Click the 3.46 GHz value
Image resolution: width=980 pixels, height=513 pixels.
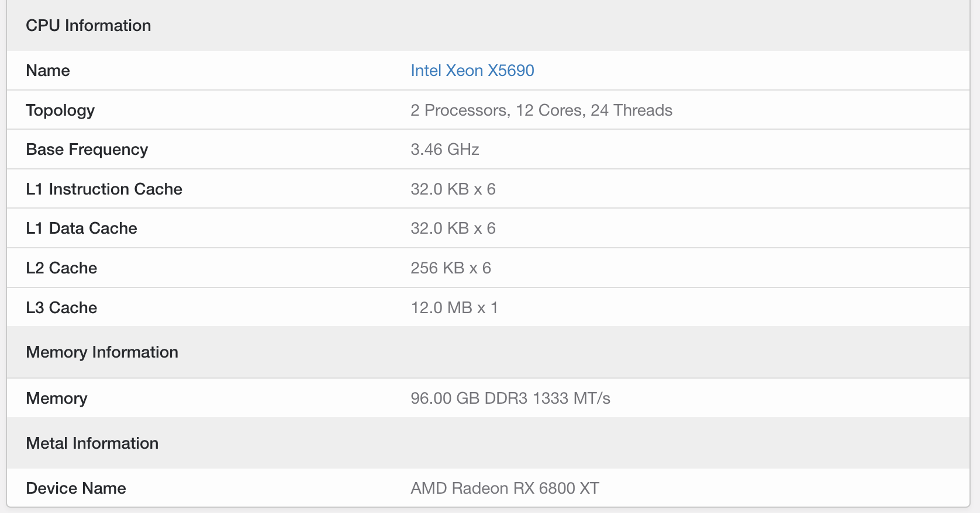point(444,150)
